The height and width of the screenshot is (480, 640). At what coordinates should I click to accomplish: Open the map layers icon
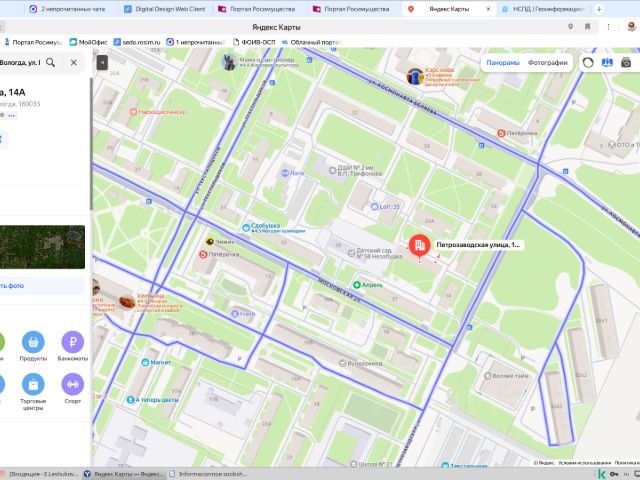(x=607, y=62)
